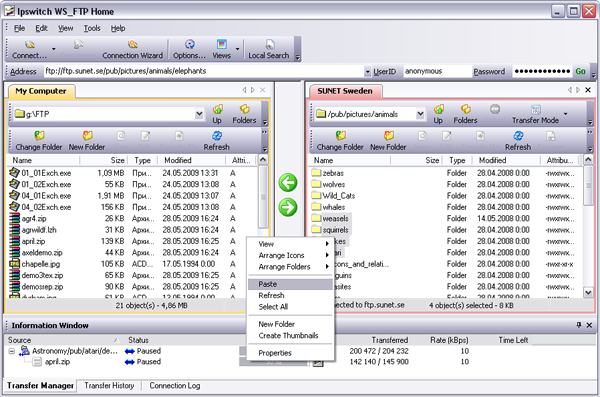Open the /pub/pictures/animals path dropdown
The width and height of the screenshot is (600, 397).
tap(420, 114)
